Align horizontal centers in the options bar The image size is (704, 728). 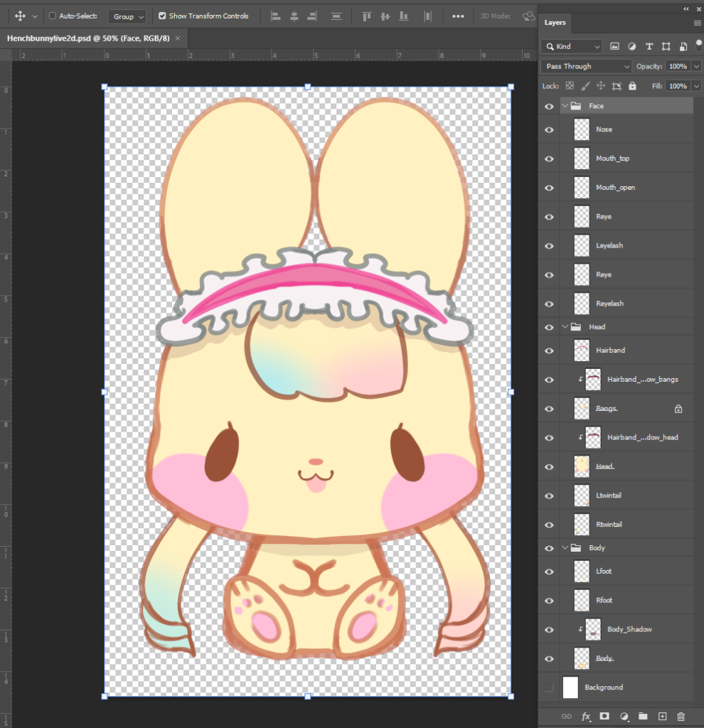pos(294,16)
